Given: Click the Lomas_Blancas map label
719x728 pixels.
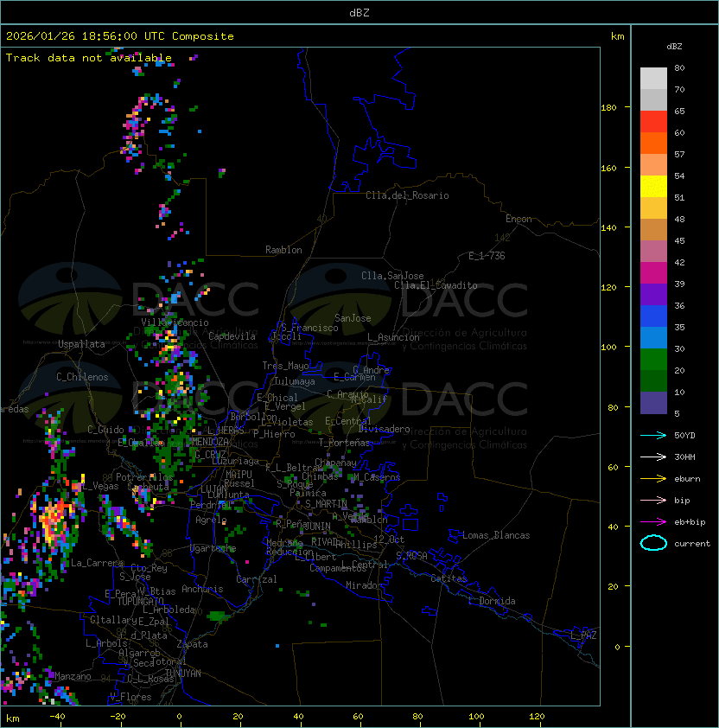Looking at the screenshot, I should 496,535.
